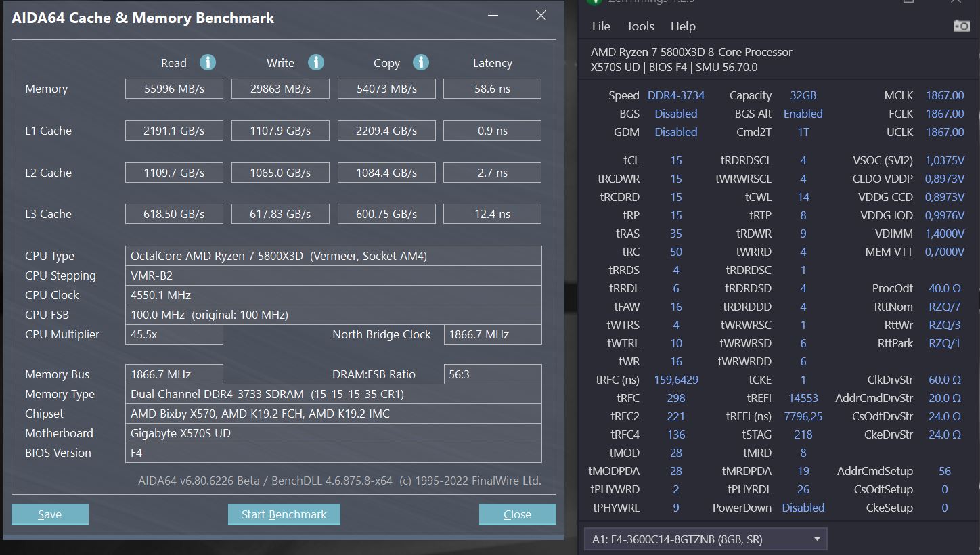This screenshot has width=980, height=555.
Task: Click the BGS Alt value Enabled
Action: pos(803,114)
